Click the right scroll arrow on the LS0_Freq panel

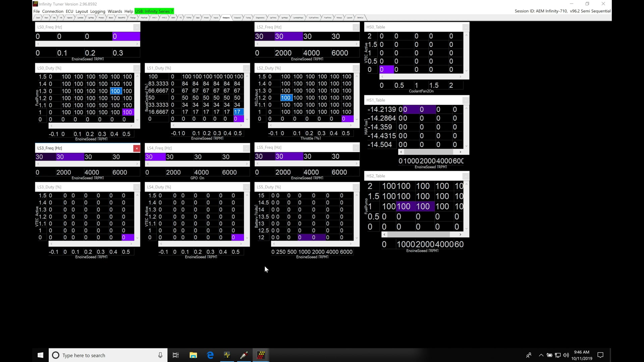click(137, 44)
